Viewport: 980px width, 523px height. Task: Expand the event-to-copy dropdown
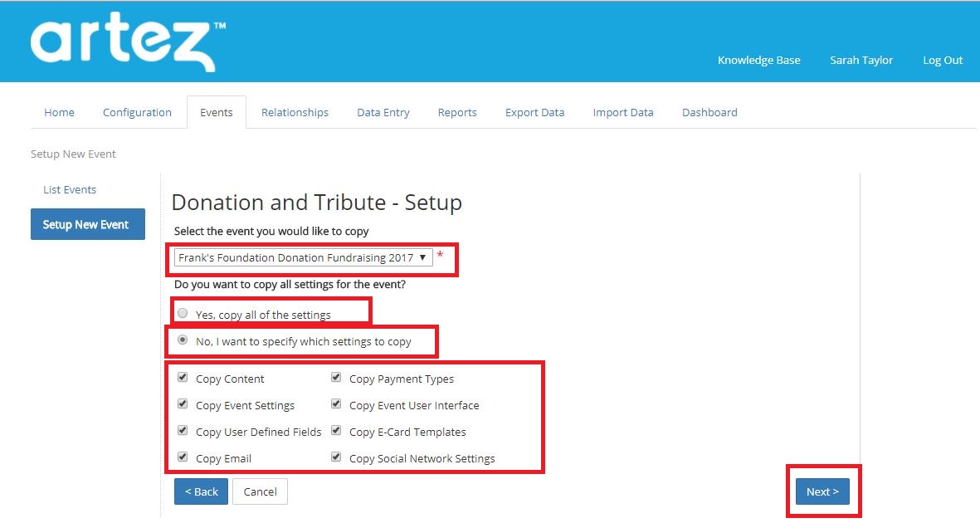point(303,257)
